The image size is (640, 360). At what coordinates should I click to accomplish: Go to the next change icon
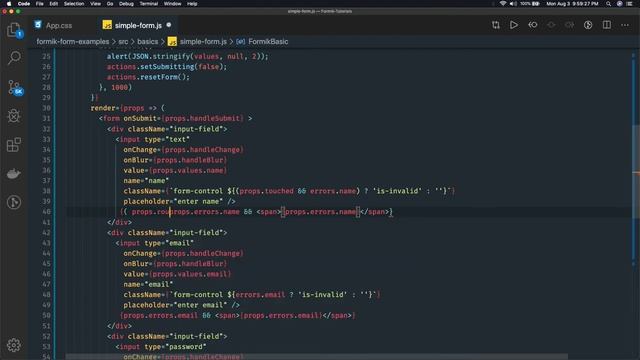pos(569,25)
